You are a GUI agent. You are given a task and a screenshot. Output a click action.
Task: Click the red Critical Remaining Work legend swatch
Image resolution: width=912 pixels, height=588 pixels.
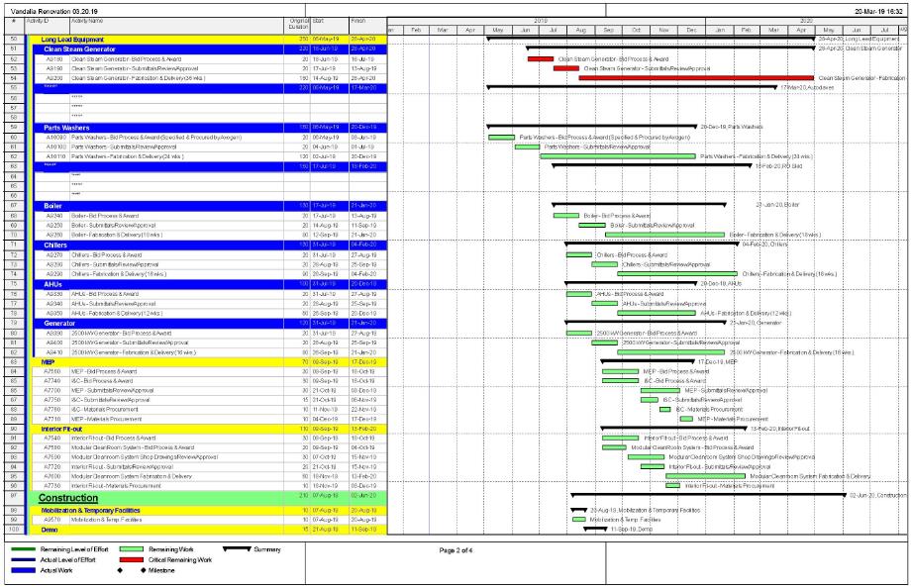point(132,559)
